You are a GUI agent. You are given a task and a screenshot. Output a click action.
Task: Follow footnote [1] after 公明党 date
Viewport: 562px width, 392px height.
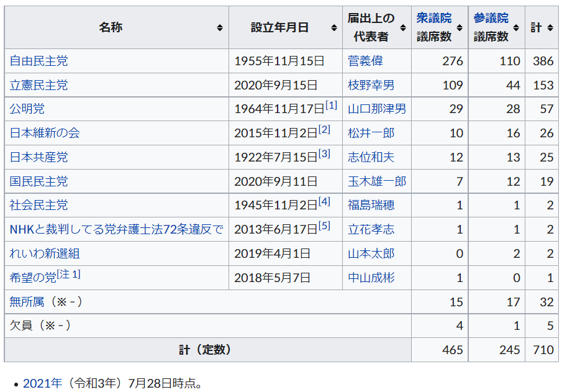(331, 105)
